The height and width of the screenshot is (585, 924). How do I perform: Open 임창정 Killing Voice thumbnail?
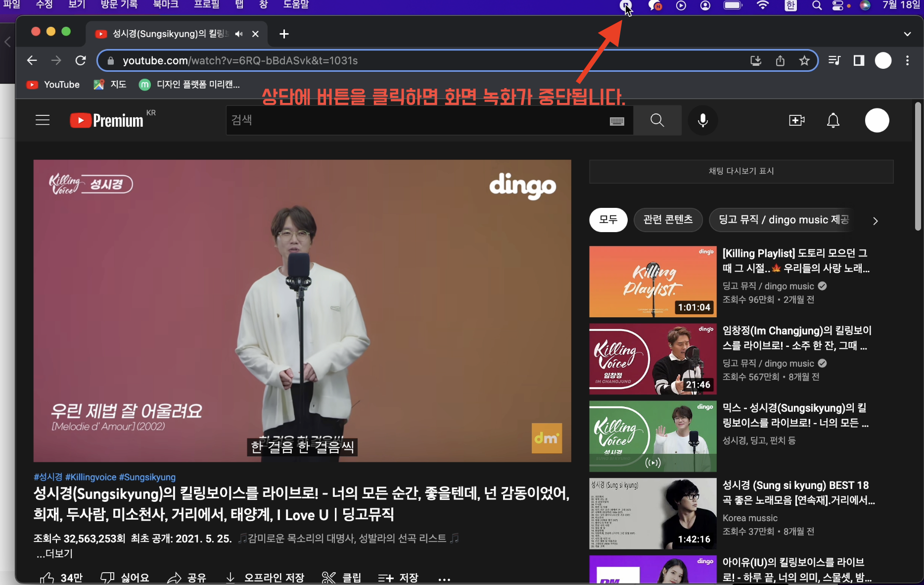653,359
